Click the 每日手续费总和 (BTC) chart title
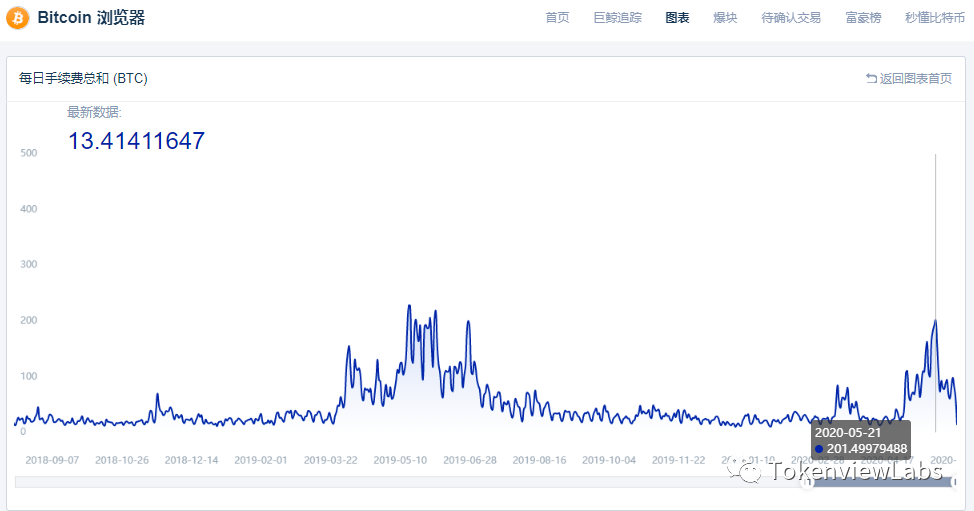This screenshot has width=974, height=511. (83, 78)
